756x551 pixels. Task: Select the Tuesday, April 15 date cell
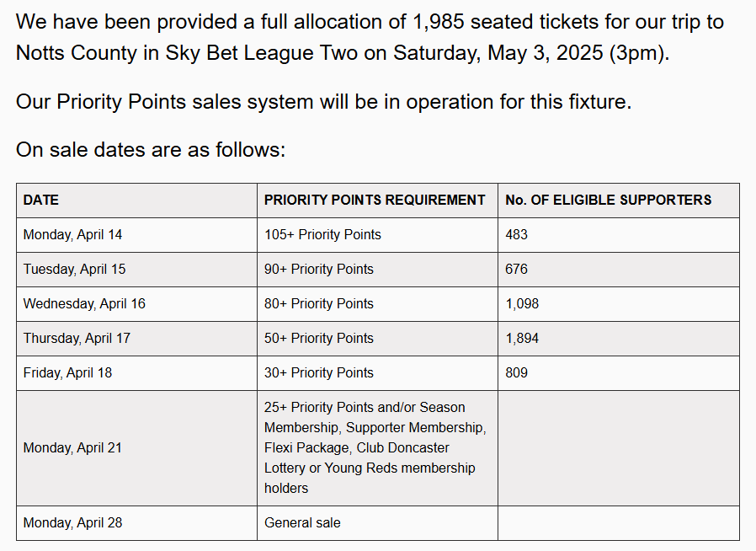(x=137, y=270)
